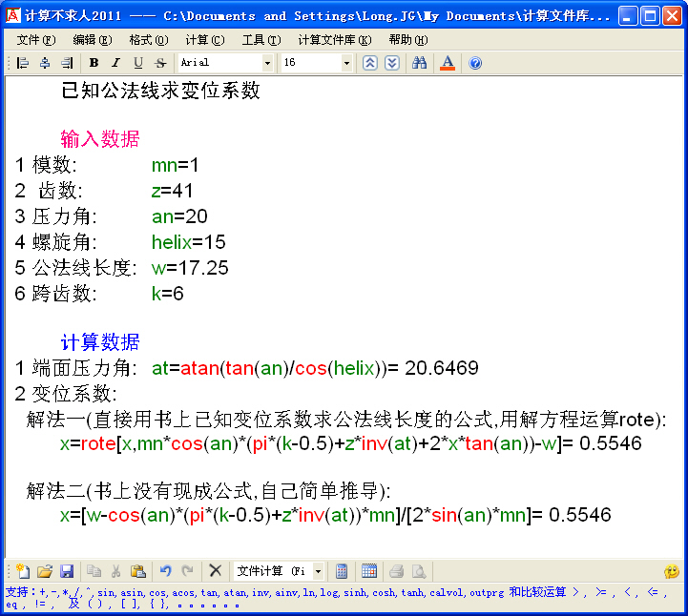Click the 解法一 description line
Screen dimensions: 688x616
tap(346, 420)
